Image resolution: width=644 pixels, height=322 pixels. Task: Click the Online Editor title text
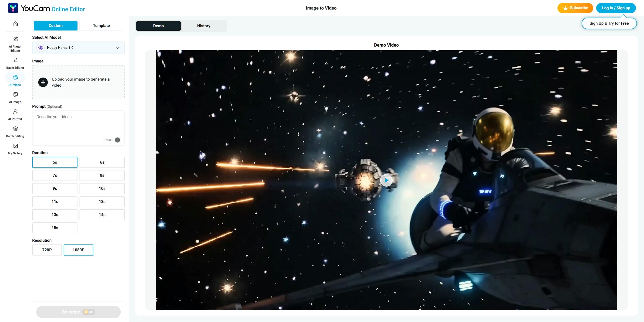68,9
